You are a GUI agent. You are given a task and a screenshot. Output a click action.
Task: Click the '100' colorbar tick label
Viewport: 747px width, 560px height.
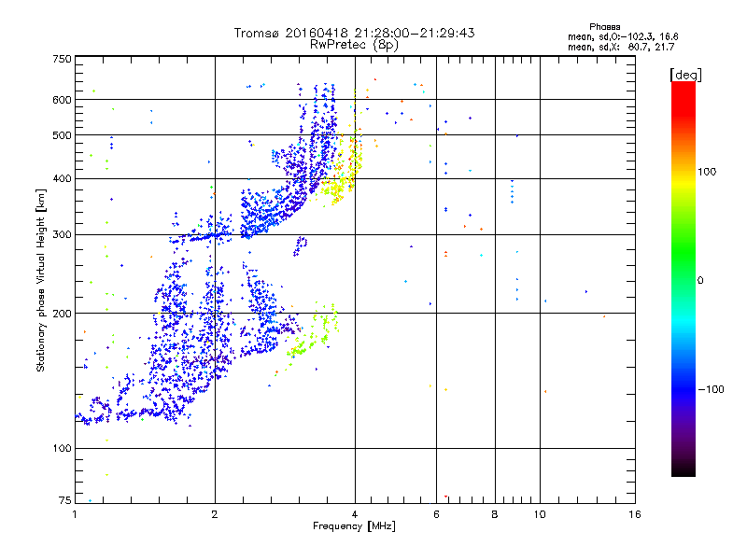coord(707,172)
